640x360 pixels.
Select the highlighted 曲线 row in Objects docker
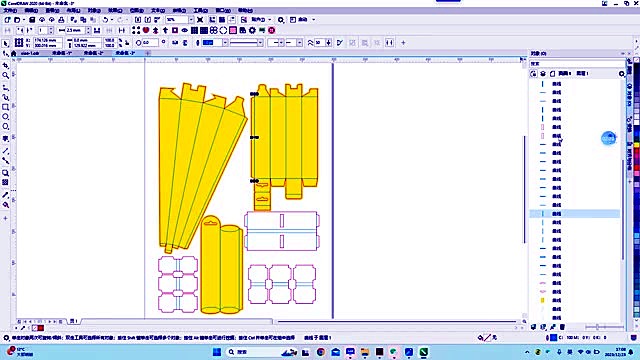[575, 213]
